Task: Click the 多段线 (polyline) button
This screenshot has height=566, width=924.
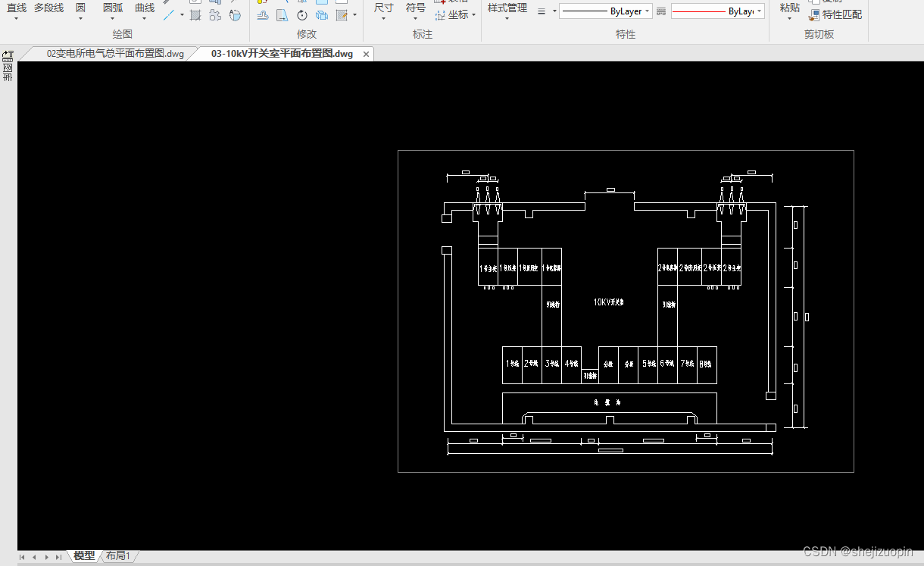Action: [48, 8]
